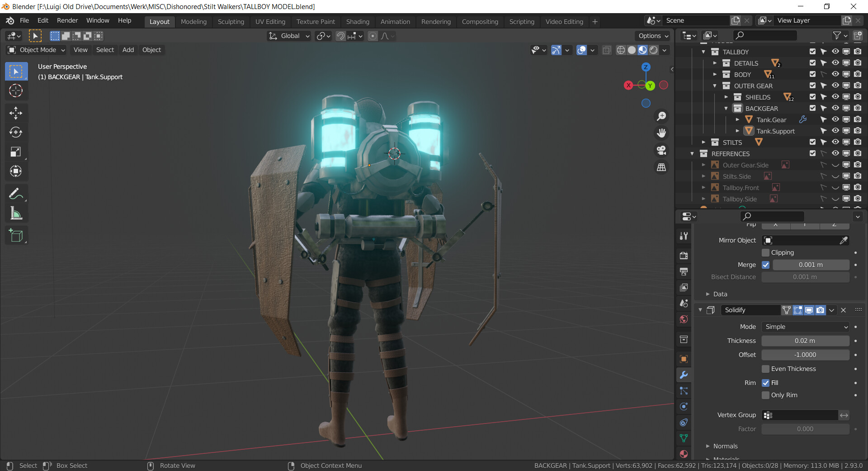Image resolution: width=868 pixels, height=471 pixels.
Task: Switch to the Sculpting workspace tab
Action: click(231, 22)
